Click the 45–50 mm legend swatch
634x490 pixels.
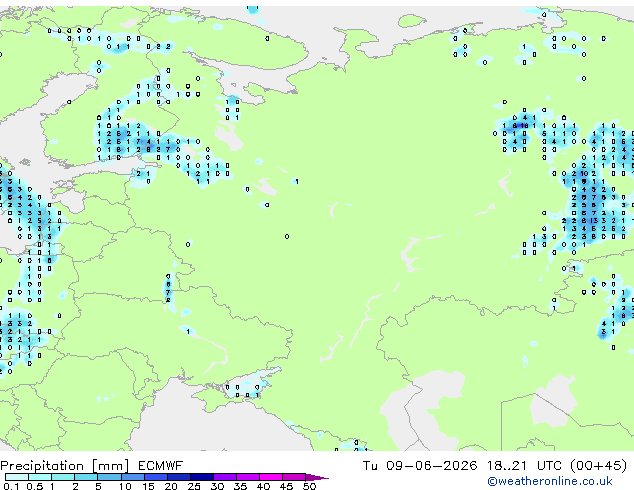click(294, 477)
